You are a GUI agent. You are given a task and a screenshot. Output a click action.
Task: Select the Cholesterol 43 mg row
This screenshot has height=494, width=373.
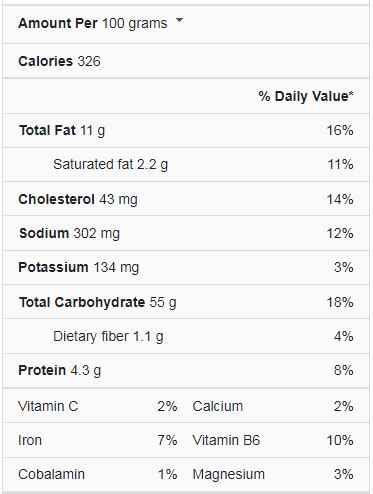pos(186,199)
